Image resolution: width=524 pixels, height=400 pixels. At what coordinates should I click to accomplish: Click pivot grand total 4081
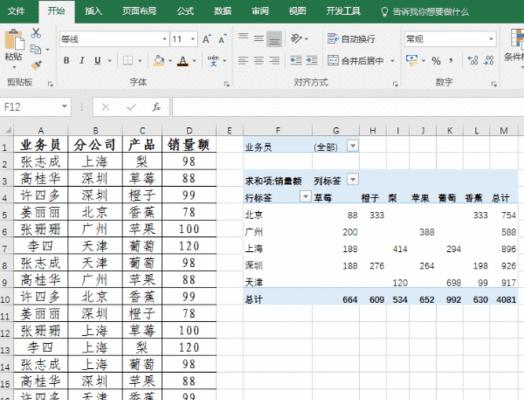[x=506, y=299]
